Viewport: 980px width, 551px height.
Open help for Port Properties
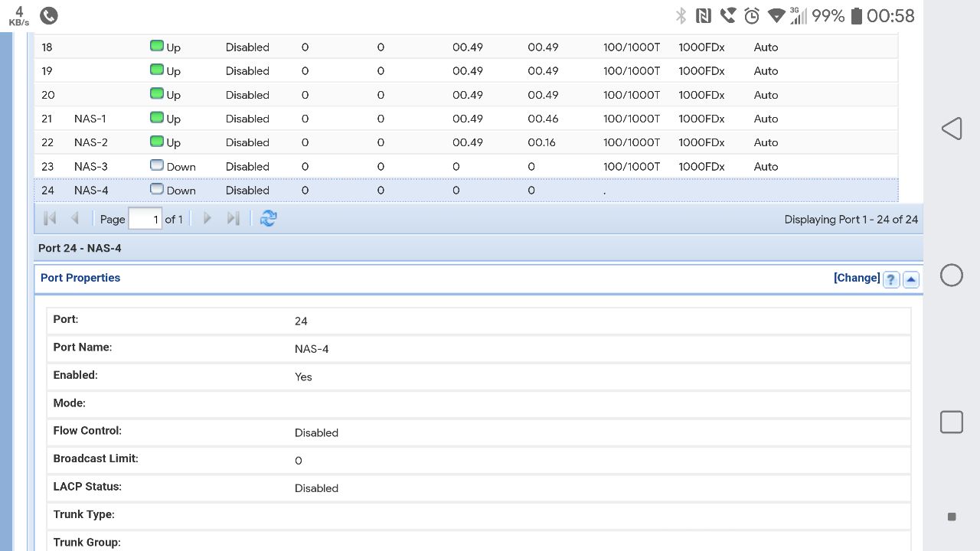coord(890,279)
